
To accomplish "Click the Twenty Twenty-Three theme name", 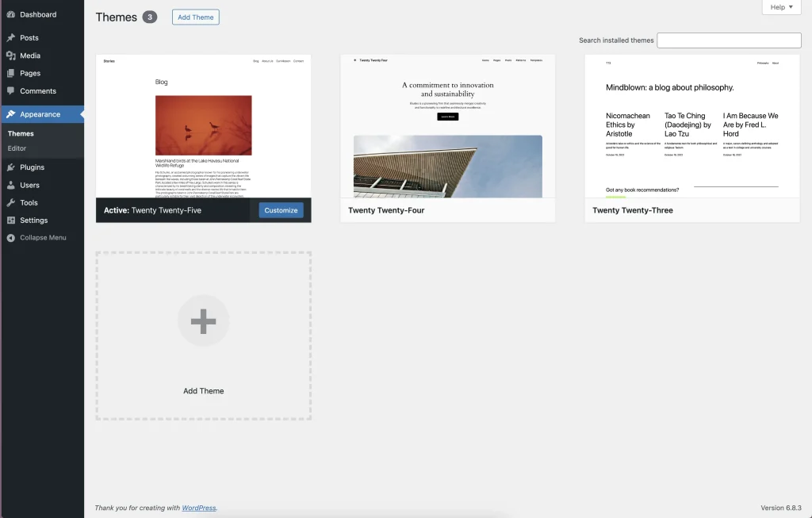I will pos(633,210).
